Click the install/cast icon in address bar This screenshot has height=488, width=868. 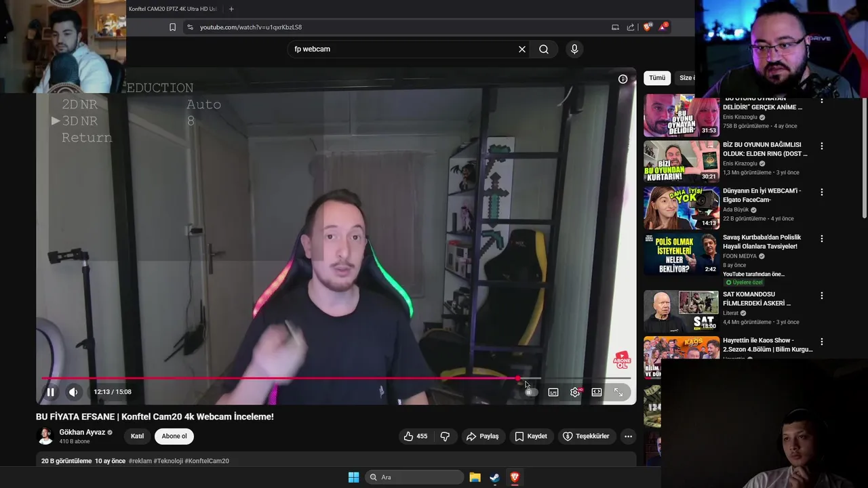click(x=615, y=27)
